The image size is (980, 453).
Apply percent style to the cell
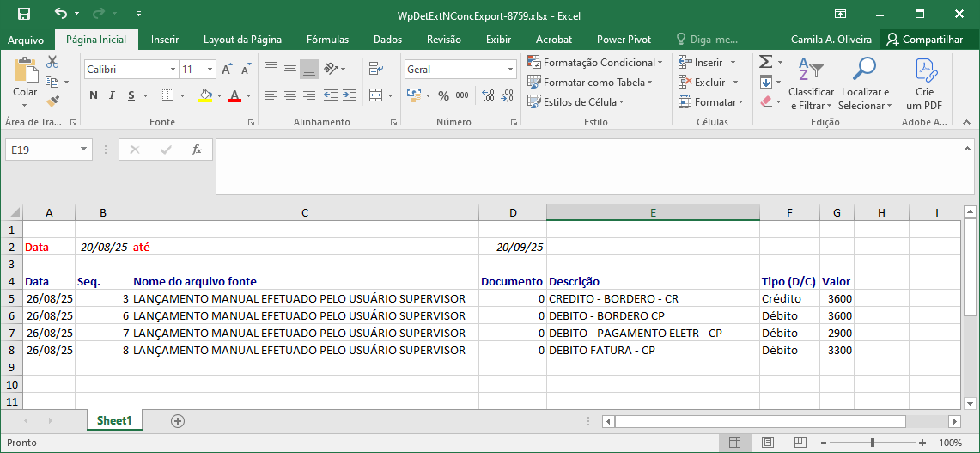[x=444, y=95]
